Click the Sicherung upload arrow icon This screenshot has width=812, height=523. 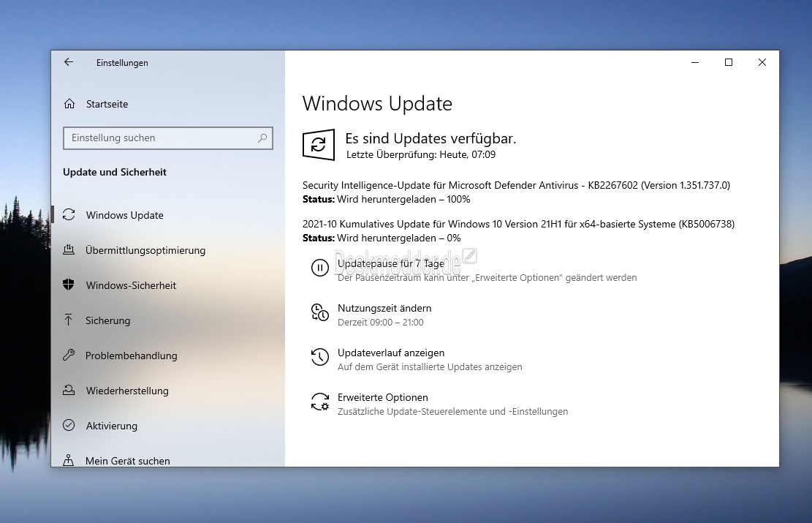(69, 320)
